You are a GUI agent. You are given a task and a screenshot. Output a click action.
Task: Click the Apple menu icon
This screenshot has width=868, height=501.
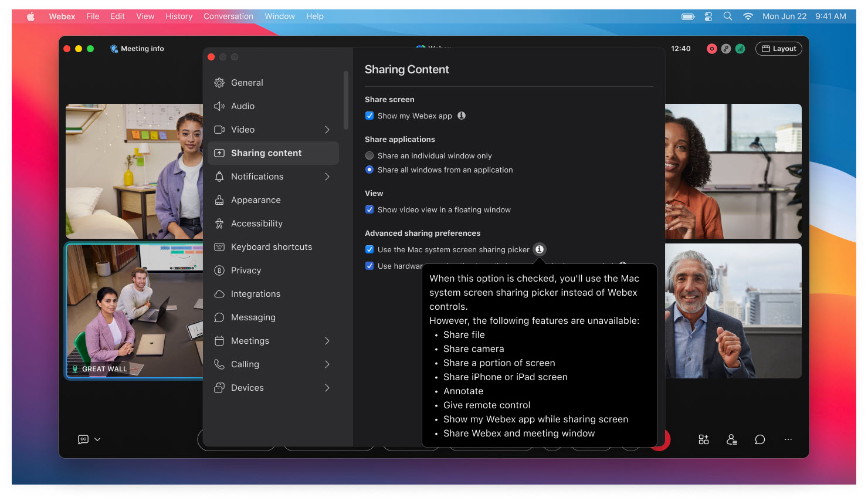[30, 16]
